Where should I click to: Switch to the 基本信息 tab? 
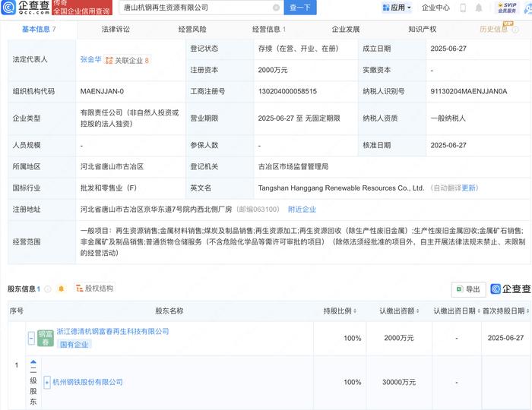point(39,30)
